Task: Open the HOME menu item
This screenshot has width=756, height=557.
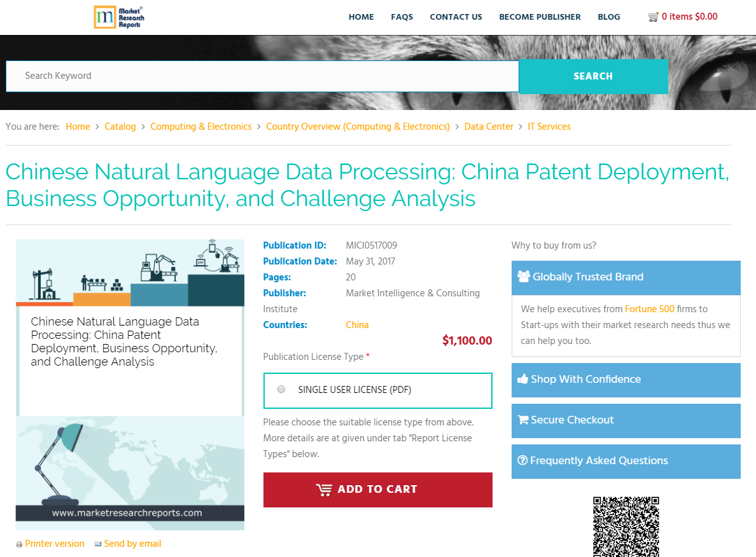Action: 361,17
